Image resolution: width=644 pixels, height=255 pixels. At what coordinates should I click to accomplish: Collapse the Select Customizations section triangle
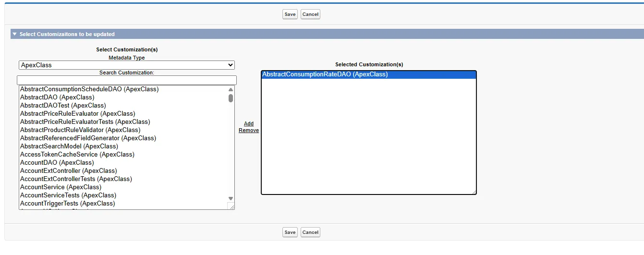coord(14,35)
